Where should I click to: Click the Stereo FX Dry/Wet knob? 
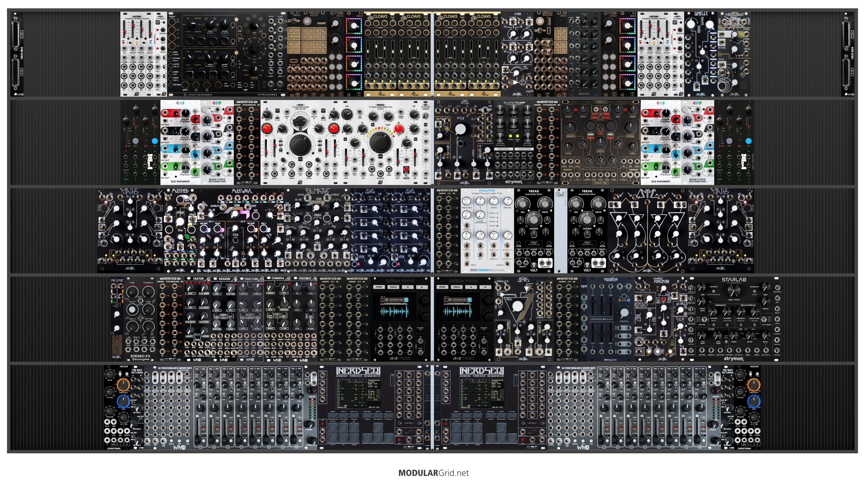tap(148, 326)
